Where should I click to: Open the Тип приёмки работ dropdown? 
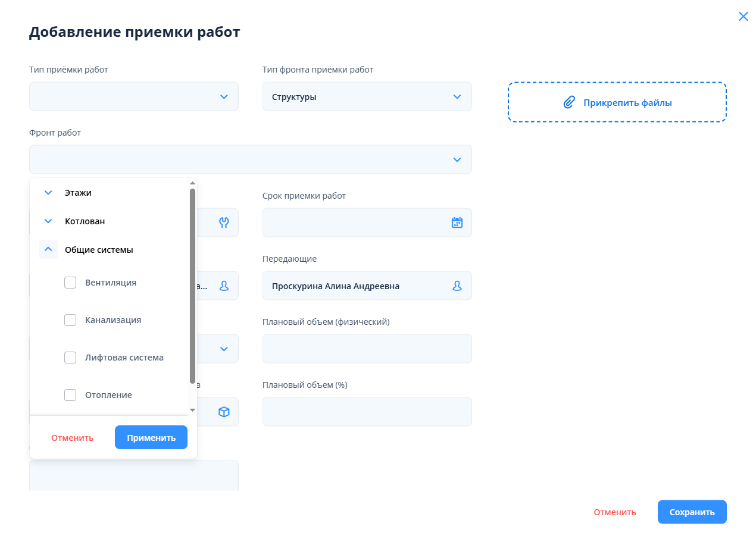coord(134,96)
